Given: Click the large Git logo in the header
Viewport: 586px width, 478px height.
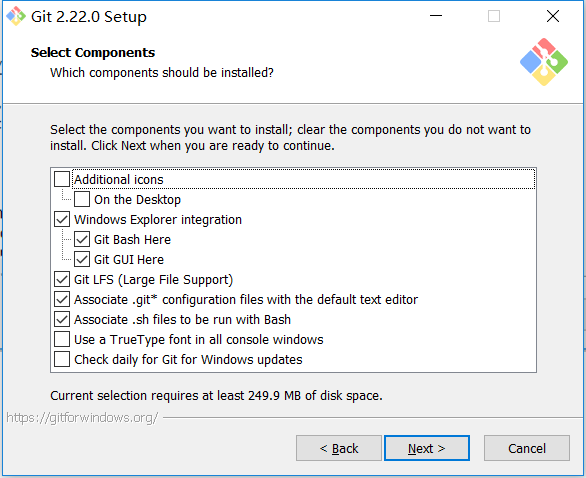Looking at the screenshot, I should pyautogui.click(x=544, y=62).
